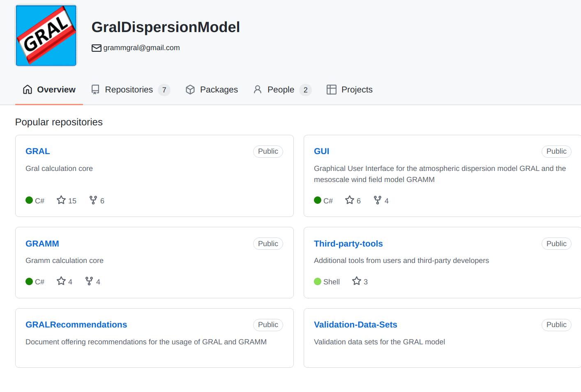
Task: Open the GUI repository link
Action: [x=322, y=151]
